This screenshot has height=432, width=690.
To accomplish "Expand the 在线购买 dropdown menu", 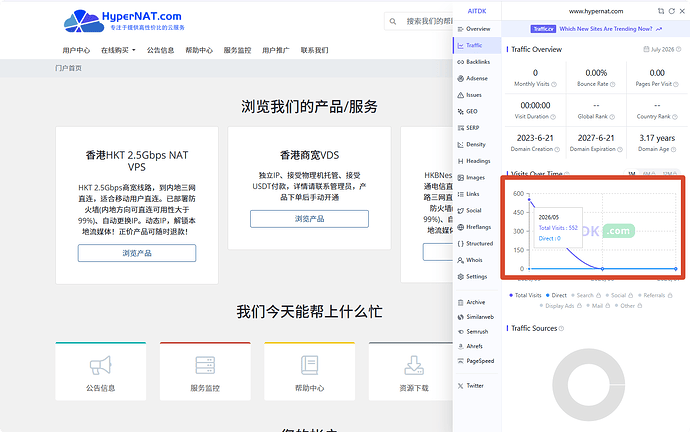I will coord(118,50).
